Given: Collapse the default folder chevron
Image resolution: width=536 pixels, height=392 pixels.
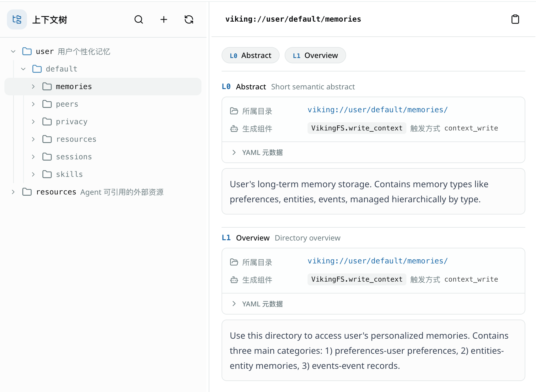Looking at the screenshot, I should (x=23, y=69).
